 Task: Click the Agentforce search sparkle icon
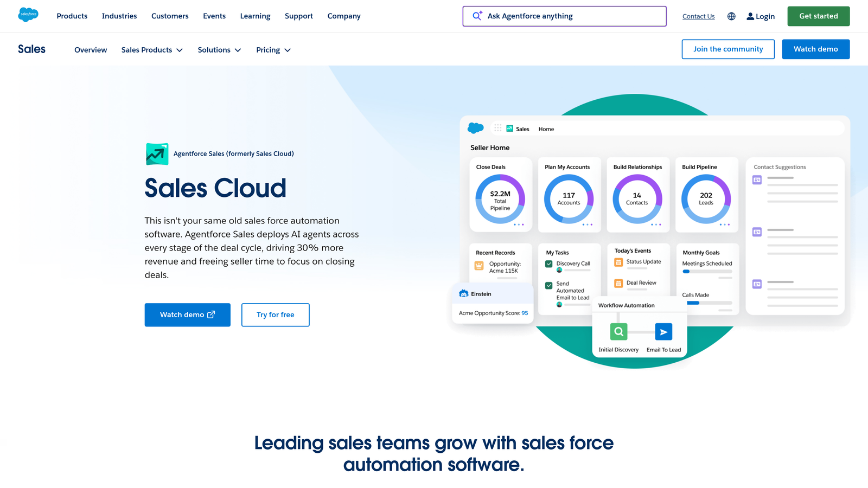(477, 16)
